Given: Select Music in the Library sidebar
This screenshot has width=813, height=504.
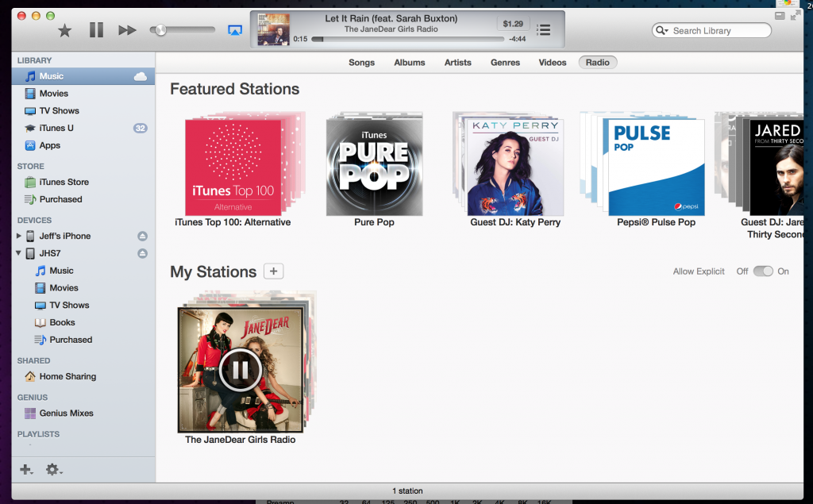Looking at the screenshot, I should (83, 76).
